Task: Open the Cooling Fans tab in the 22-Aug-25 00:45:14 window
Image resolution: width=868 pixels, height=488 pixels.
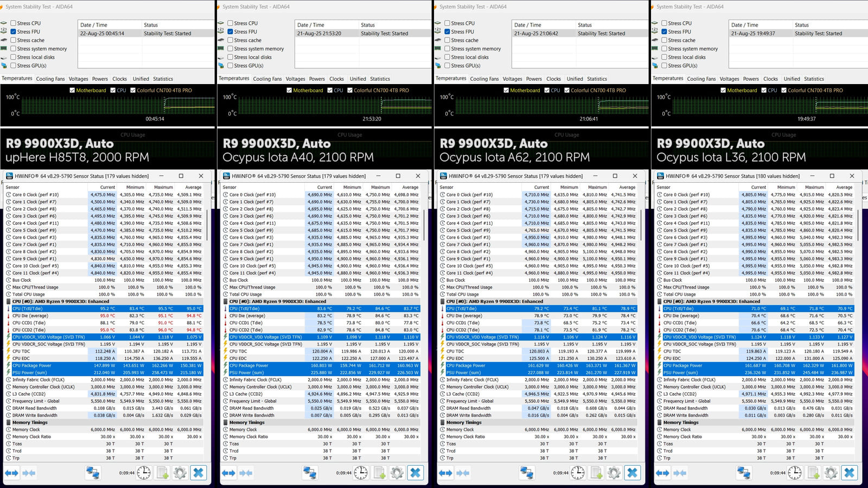Action: point(50,79)
